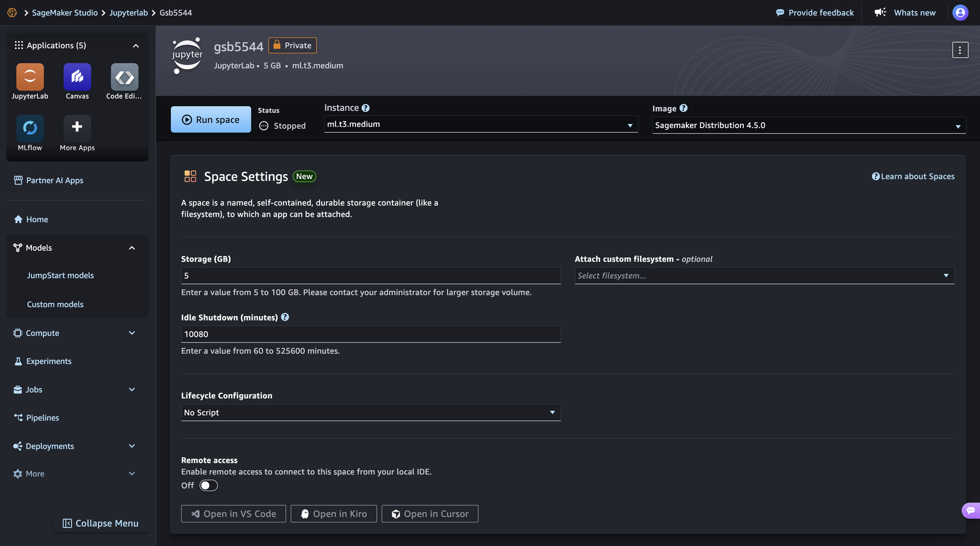This screenshot has height=546, width=980.
Task: Open the three-dot space options menu
Action: (x=960, y=50)
